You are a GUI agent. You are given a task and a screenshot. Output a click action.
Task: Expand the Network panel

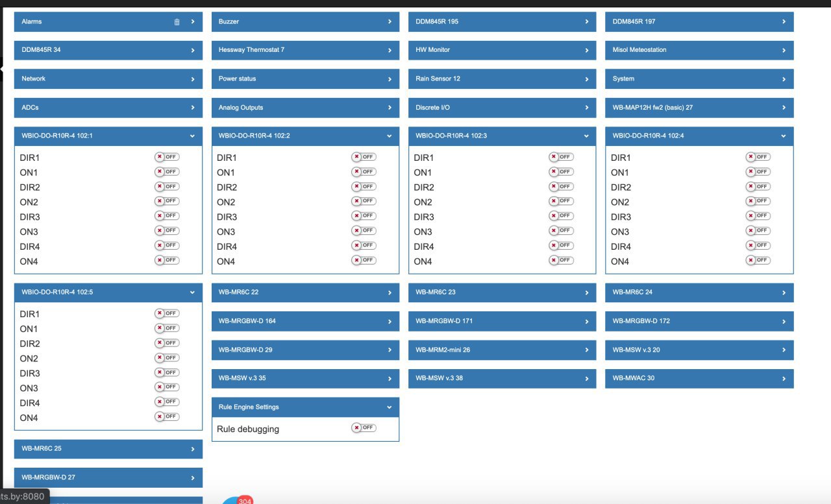pos(108,78)
